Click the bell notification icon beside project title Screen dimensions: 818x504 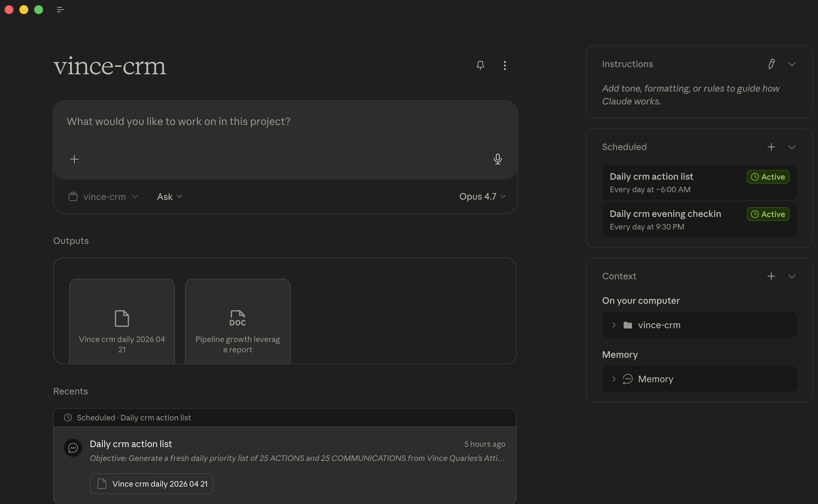pos(480,65)
